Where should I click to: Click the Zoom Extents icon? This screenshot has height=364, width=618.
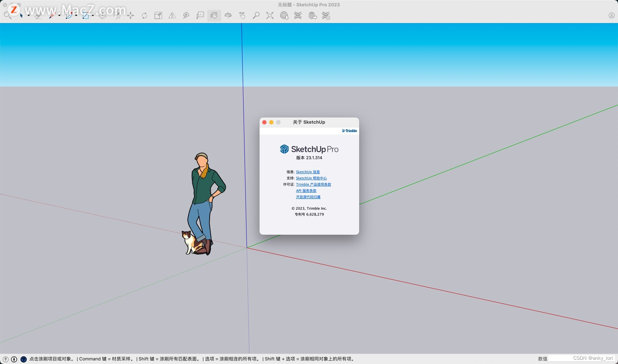pos(270,15)
